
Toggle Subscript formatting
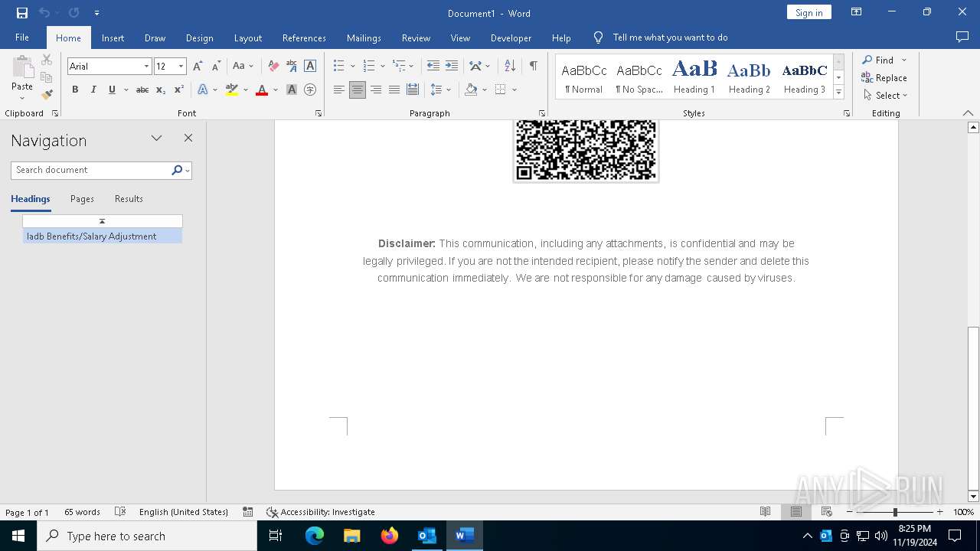pyautogui.click(x=161, y=90)
